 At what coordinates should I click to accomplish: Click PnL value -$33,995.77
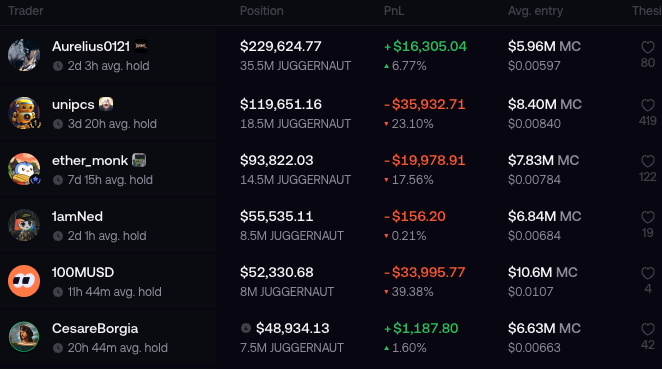tap(424, 272)
